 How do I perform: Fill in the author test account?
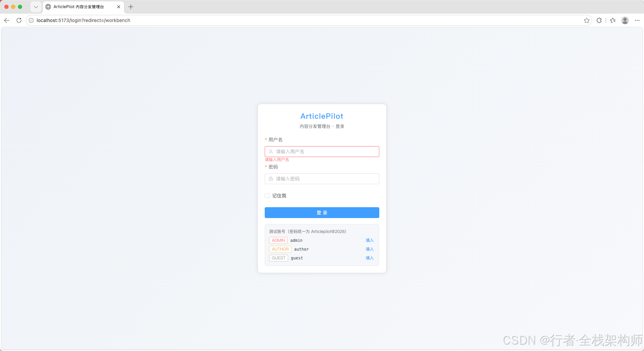pos(369,249)
